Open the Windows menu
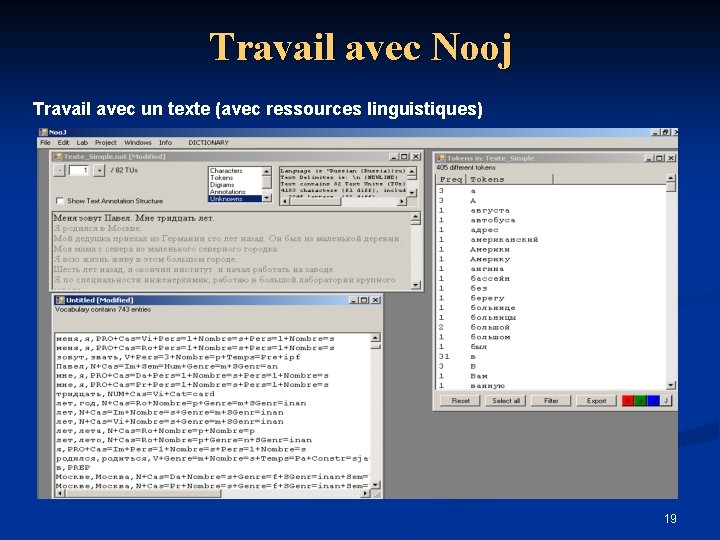 pos(138,143)
